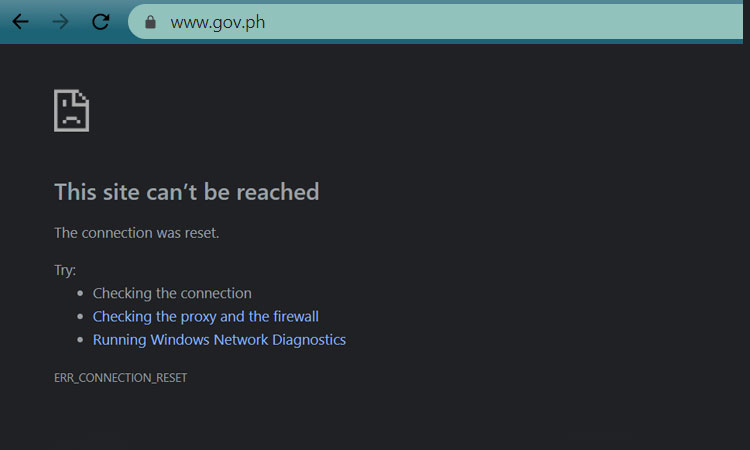Click the This site can't be reached heading

coord(186,191)
